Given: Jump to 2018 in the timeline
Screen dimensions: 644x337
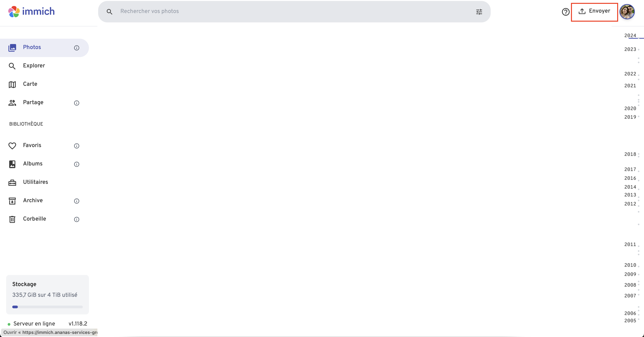Looking at the screenshot, I should [630, 154].
